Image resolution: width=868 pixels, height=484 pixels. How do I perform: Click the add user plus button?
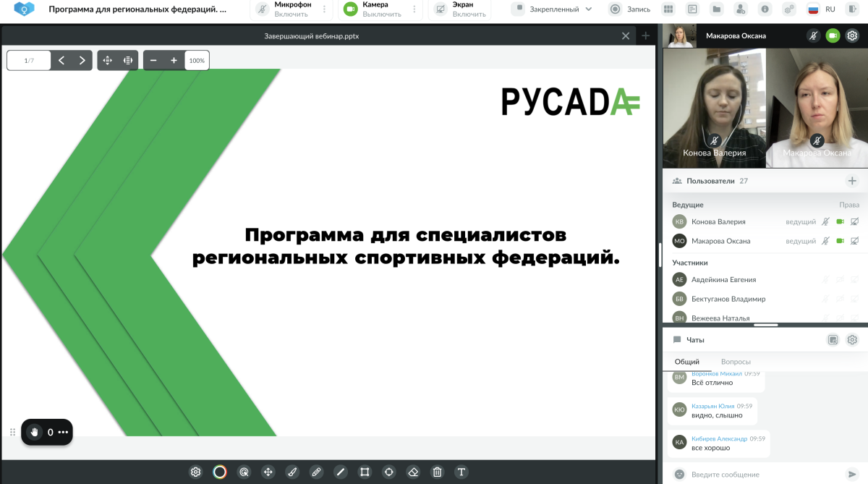point(852,181)
